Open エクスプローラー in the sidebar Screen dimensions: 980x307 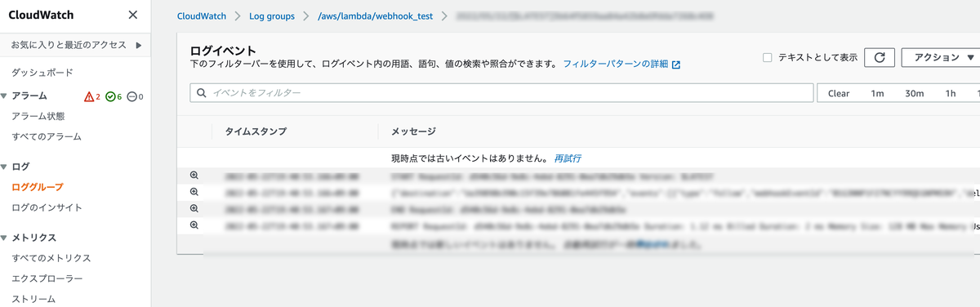coord(47,278)
